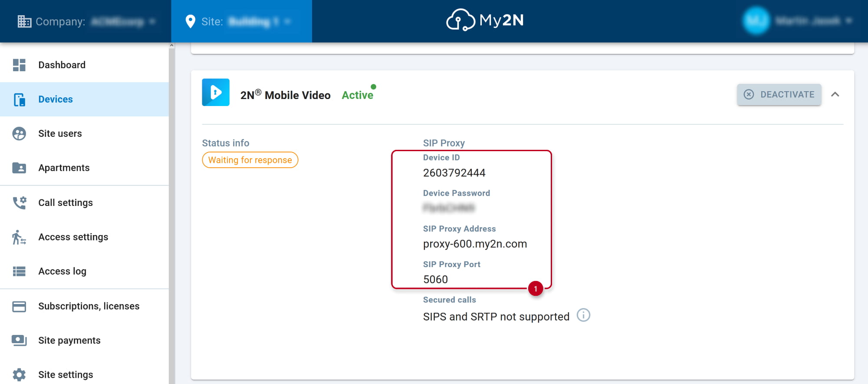Image resolution: width=868 pixels, height=384 pixels.
Task: Click the Company building icon in header
Action: tap(24, 21)
